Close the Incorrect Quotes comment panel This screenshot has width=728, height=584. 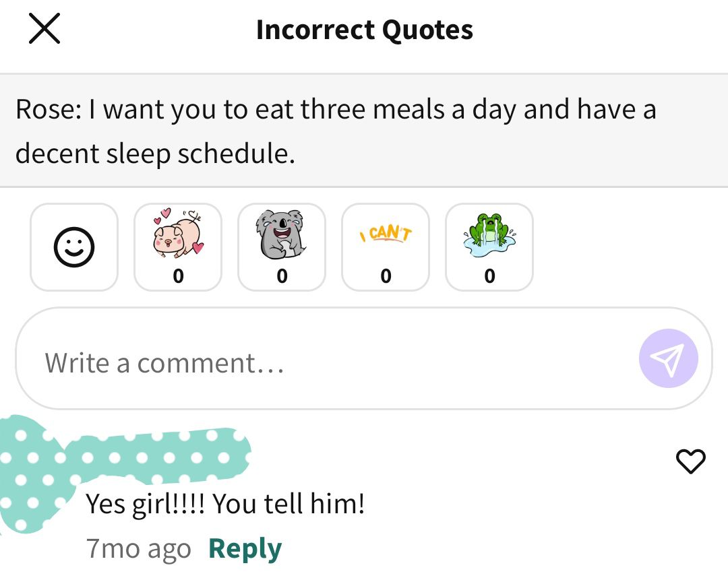click(x=44, y=29)
